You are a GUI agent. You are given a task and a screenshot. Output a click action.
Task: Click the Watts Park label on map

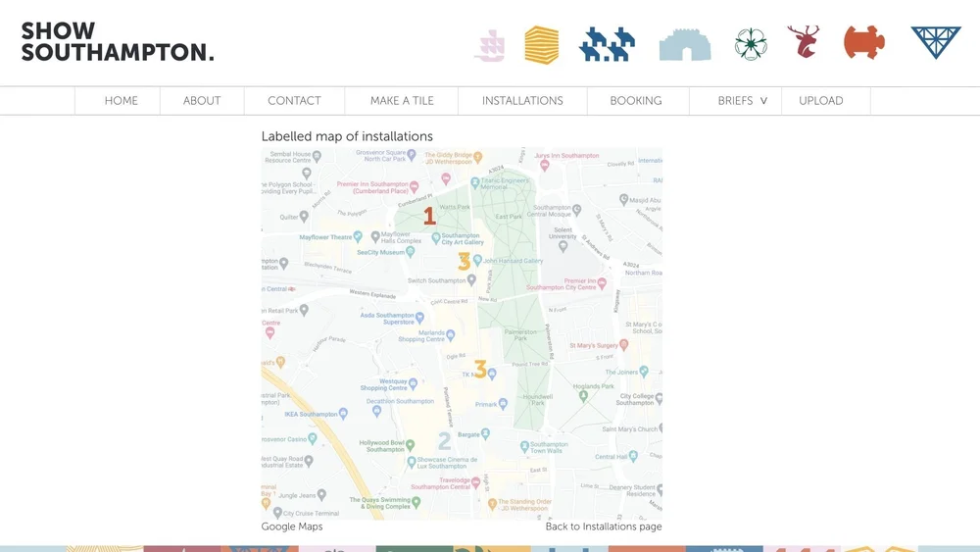coord(455,207)
